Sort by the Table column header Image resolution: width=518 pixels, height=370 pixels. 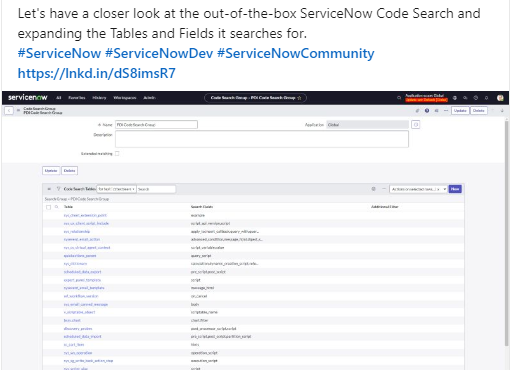68,207
